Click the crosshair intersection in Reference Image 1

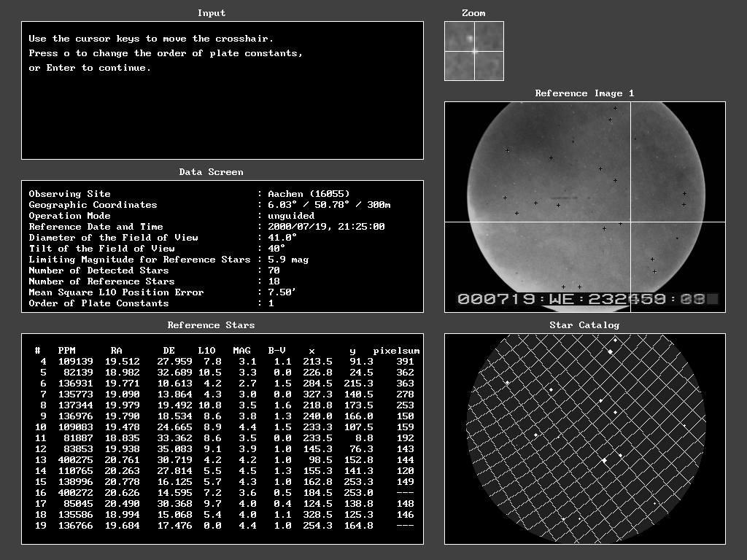pyautogui.click(x=631, y=222)
